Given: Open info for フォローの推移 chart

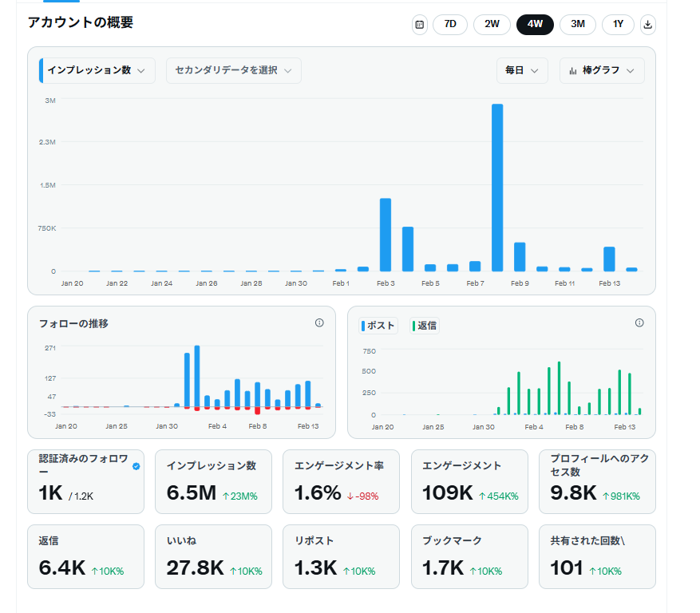Looking at the screenshot, I should pyautogui.click(x=319, y=322).
